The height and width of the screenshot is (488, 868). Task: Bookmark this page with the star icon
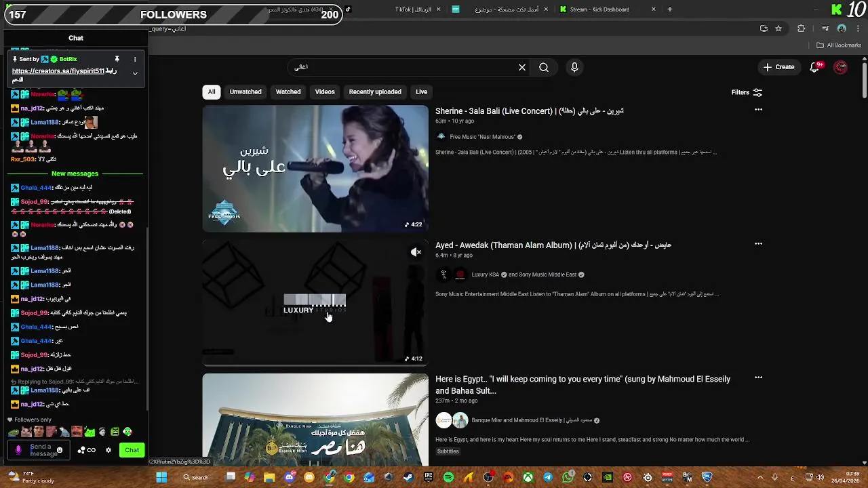pos(778,28)
